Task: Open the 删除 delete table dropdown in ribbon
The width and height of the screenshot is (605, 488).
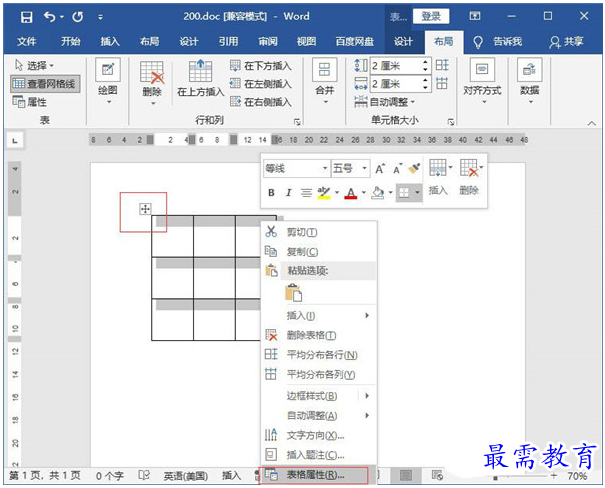Action: click(x=152, y=83)
